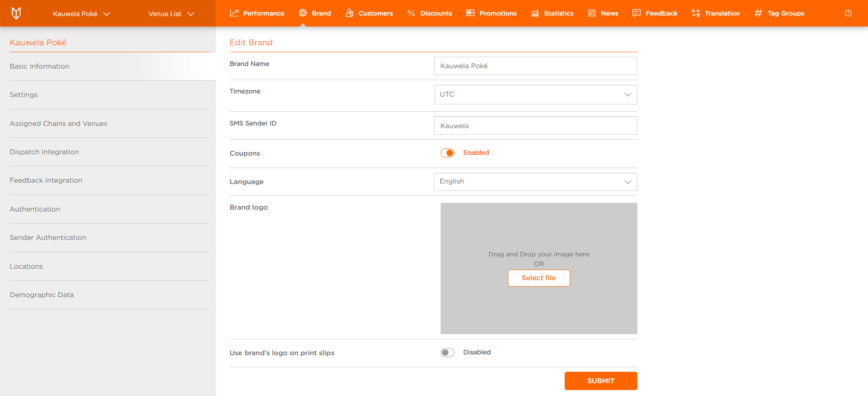Go to the Discounts tab
Image resolution: width=868 pixels, height=396 pixels.
click(430, 13)
